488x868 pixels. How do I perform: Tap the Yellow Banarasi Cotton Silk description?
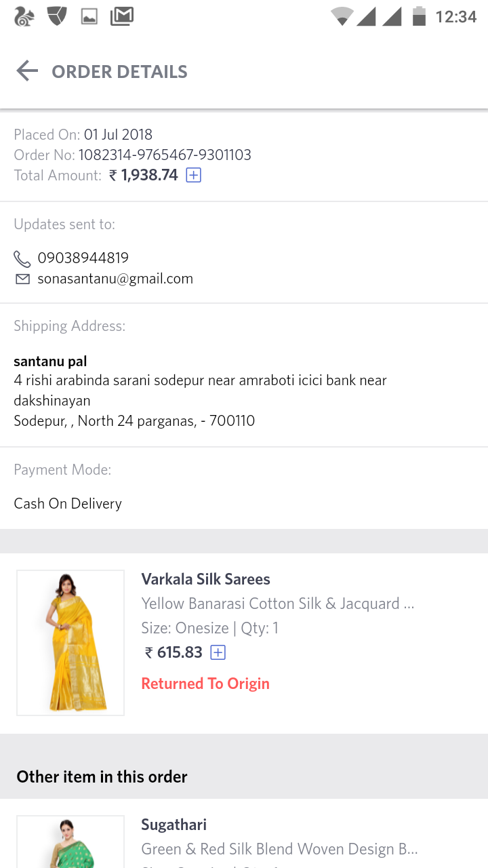[x=278, y=604]
